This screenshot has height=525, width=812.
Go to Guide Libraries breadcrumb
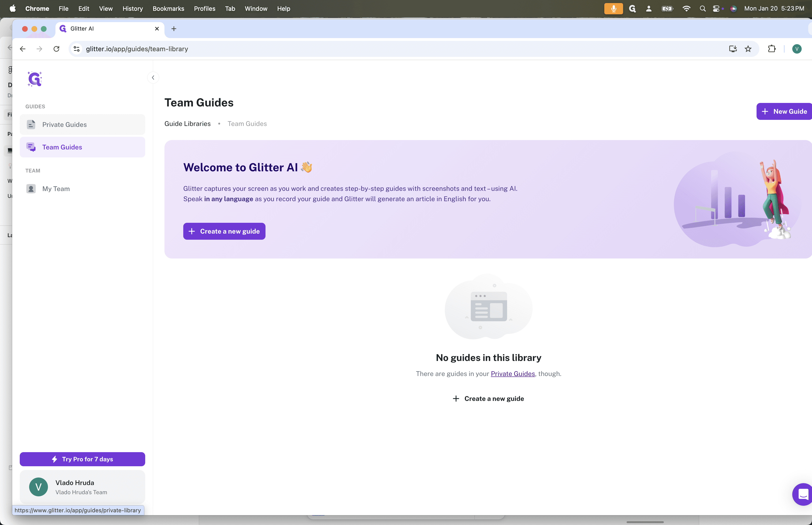(187, 124)
